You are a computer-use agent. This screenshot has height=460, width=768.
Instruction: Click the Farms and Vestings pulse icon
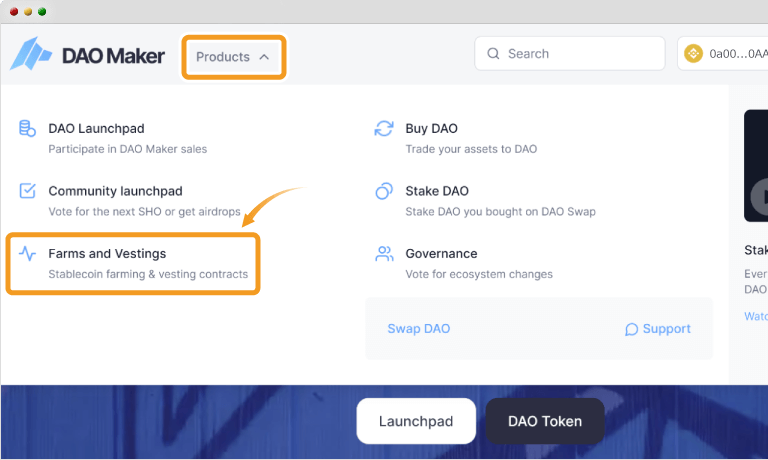(x=27, y=253)
